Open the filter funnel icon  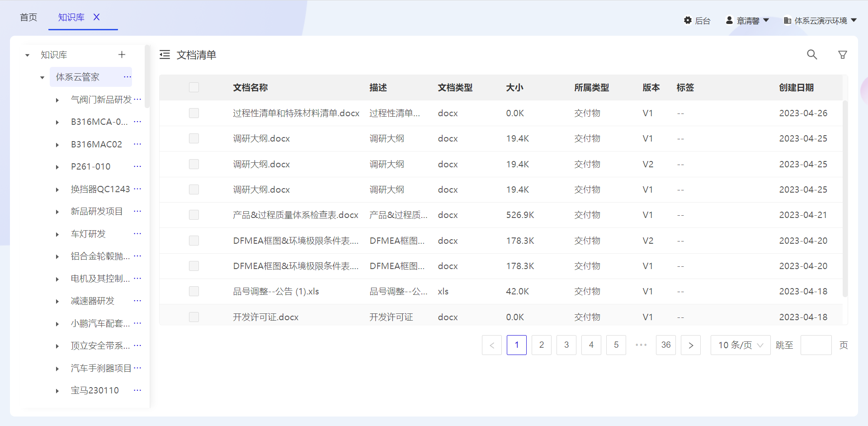coord(843,55)
